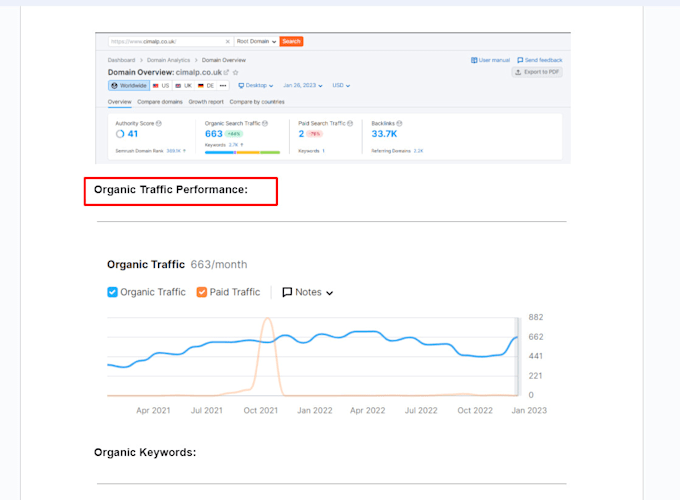
Task: Click the Organic Traffic Performance heading
Action: (171, 190)
